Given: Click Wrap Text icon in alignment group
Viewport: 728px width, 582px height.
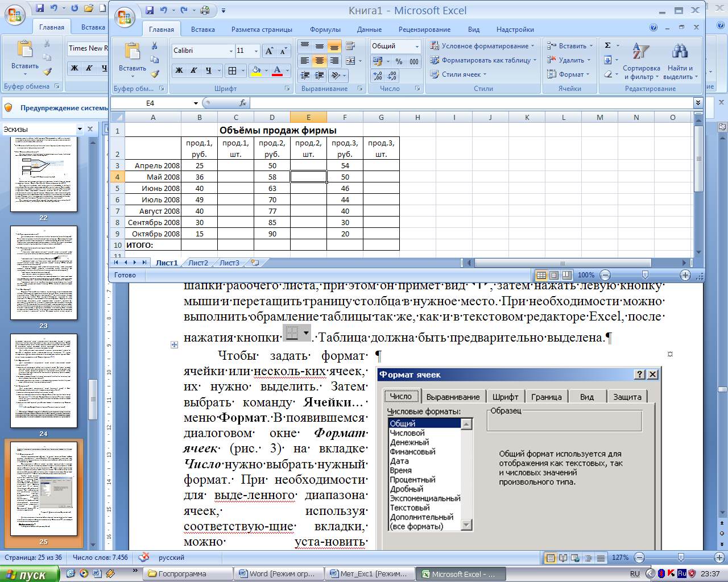Looking at the screenshot, I should click(x=350, y=46).
